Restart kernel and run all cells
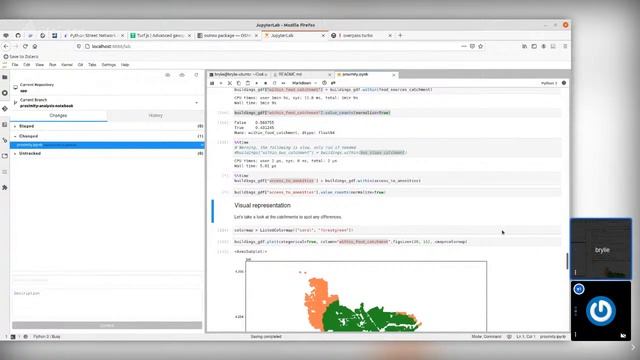640x360 pixels. pos(284,83)
